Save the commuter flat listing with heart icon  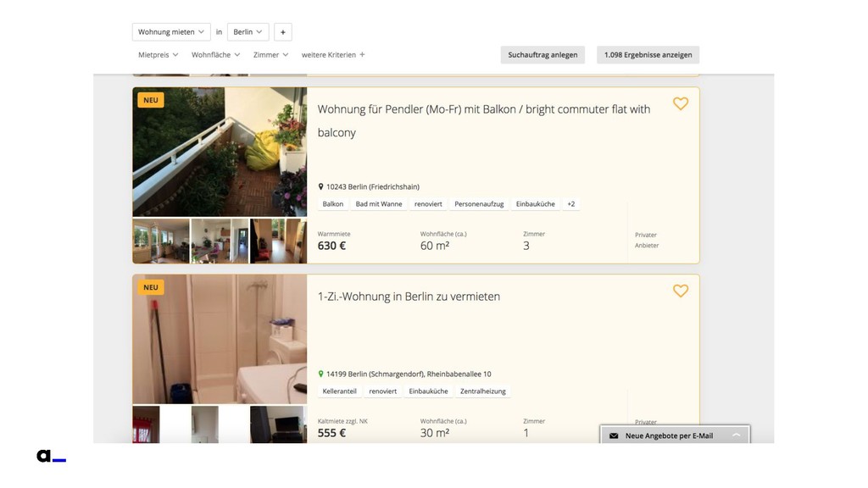pyautogui.click(x=681, y=103)
